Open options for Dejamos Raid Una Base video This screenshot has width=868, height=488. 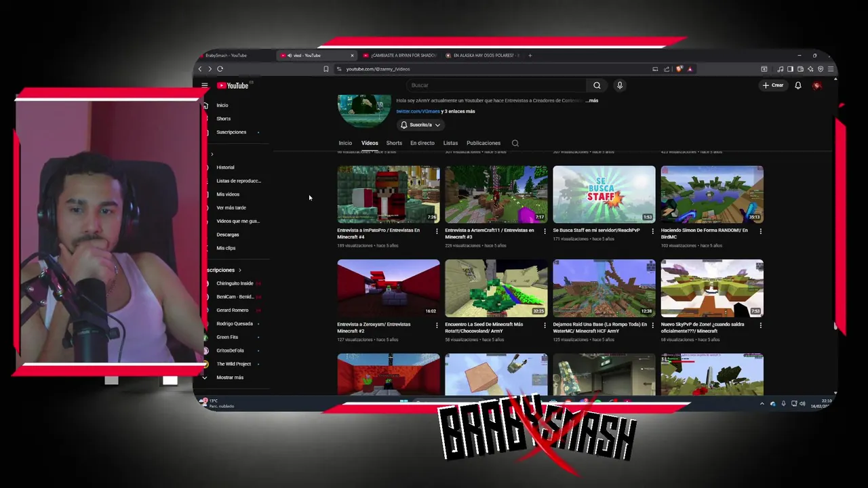(x=652, y=325)
